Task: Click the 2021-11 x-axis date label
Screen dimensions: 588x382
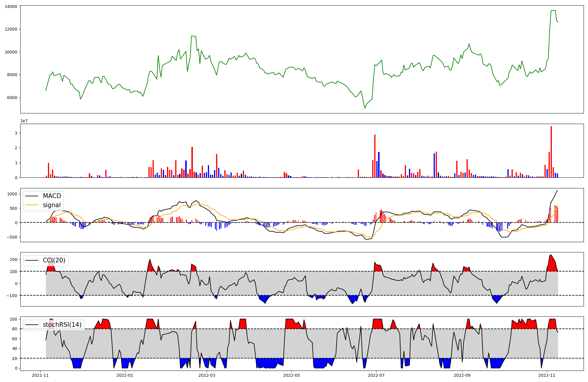Action: 40,375
